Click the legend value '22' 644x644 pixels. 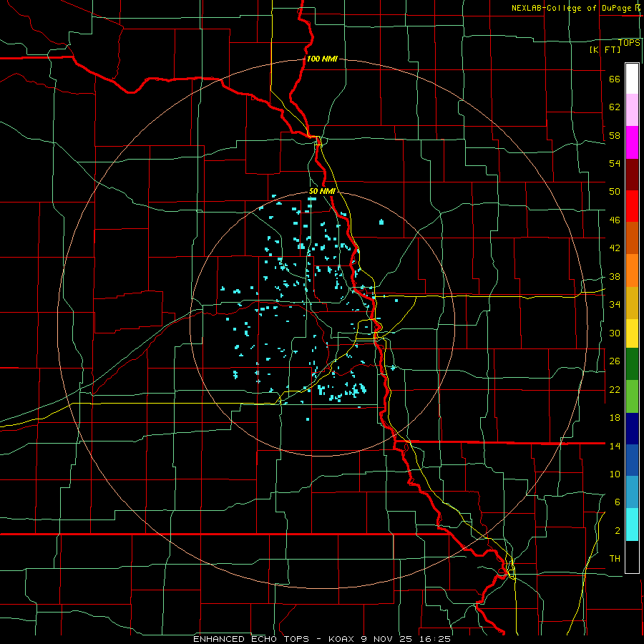(x=615, y=389)
